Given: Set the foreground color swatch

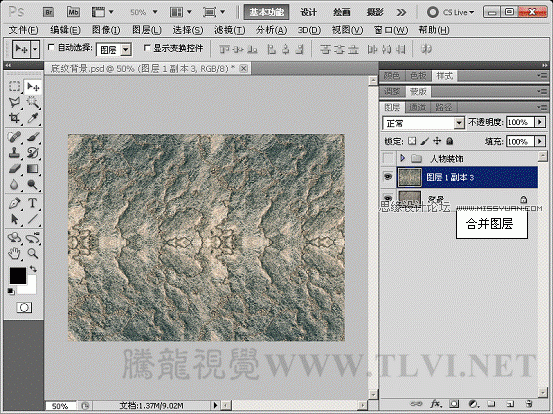Looking at the screenshot, I should (18, 276).
